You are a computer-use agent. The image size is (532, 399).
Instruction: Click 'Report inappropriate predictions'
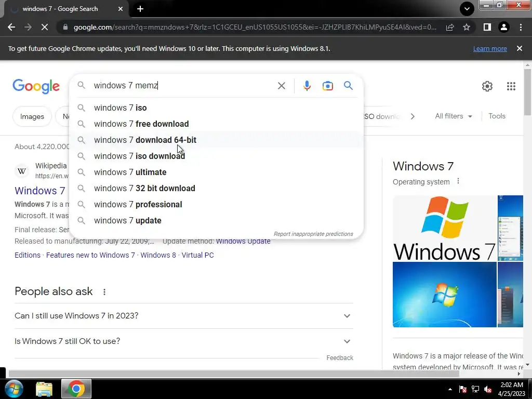[313, 234]
